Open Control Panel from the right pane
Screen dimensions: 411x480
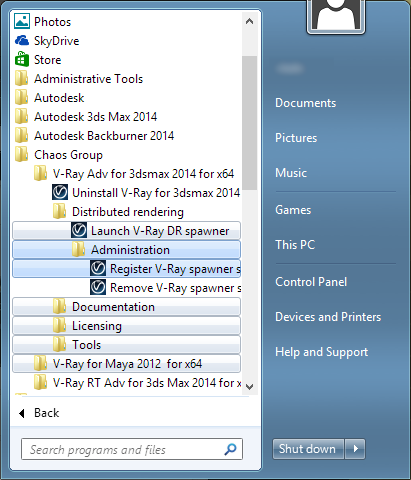[x=311, y=282]
